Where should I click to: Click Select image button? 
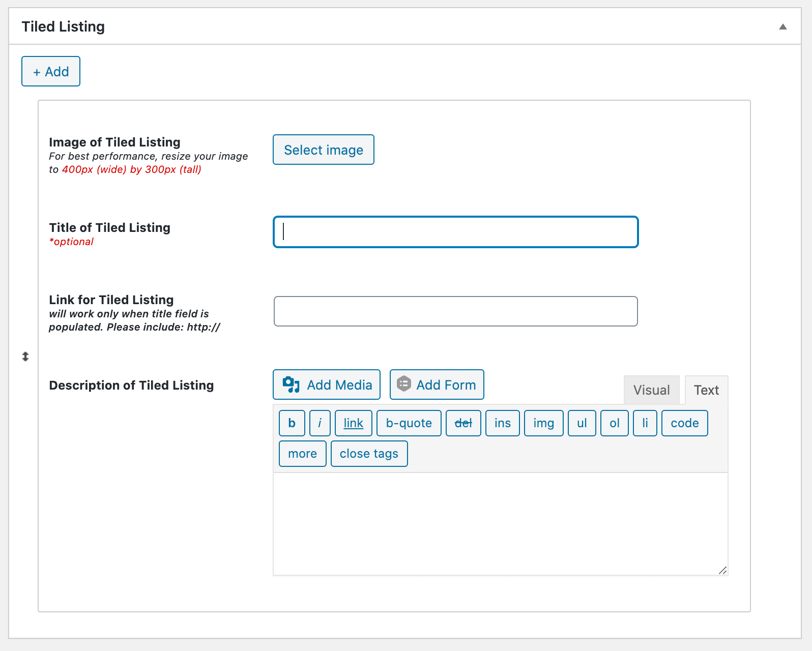pos(324,150)
